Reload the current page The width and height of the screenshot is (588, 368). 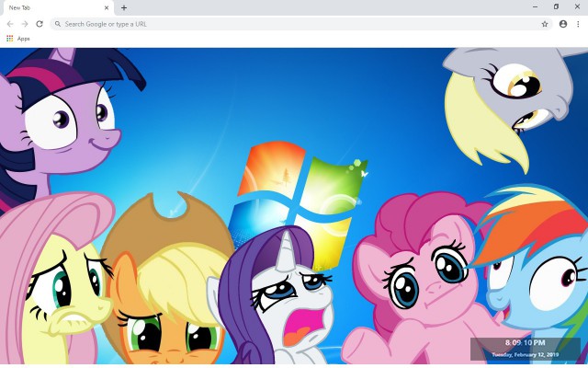click(40, 24)
